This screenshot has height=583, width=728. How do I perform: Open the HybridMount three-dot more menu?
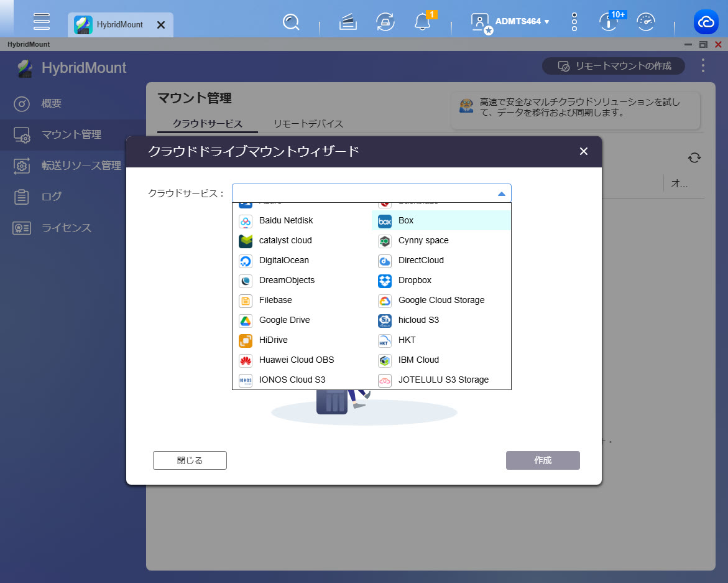(x=703, y=66)
